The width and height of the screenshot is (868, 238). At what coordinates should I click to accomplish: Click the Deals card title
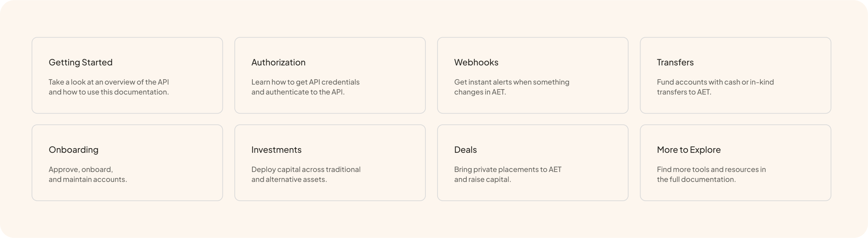(465, 150)
